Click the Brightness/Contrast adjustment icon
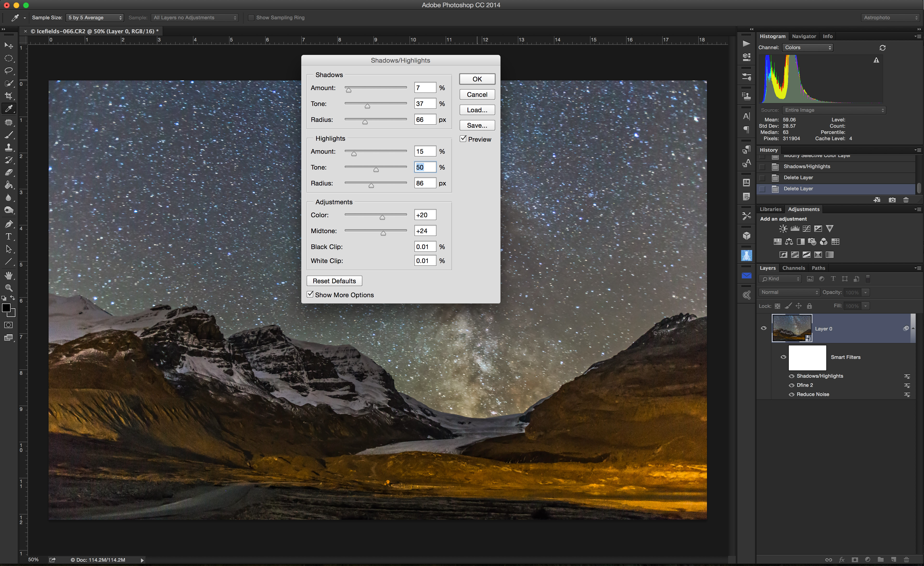The image size is (924, 566). point(783,229)
